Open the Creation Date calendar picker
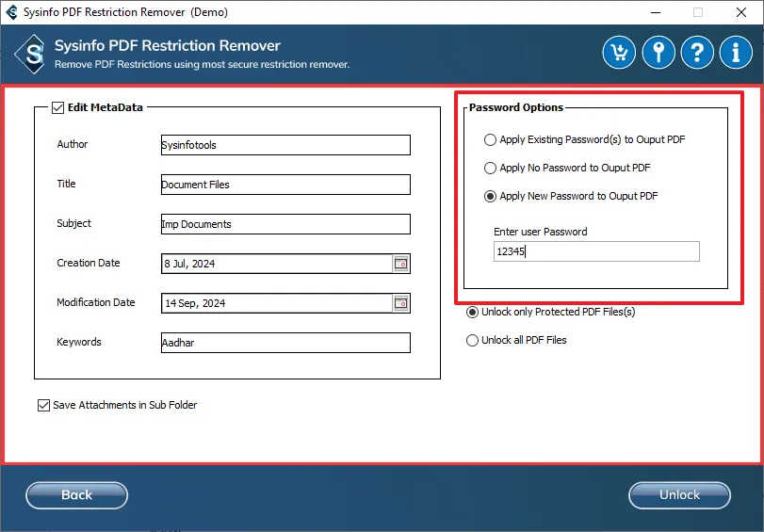 [401, 264]
